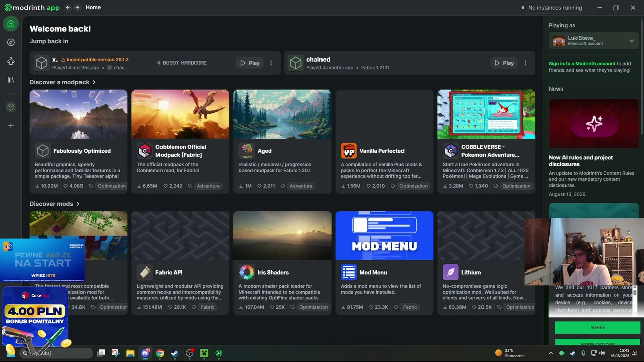The width and height of the screenshot is (644, 362).
Task: Open the COBBLEVERSE screenshot banner
Action: pos(486,114)
